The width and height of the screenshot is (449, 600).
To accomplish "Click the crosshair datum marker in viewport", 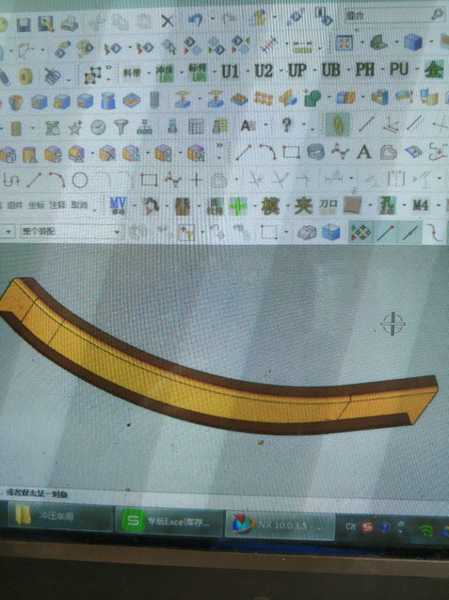I will click(393, 324).
